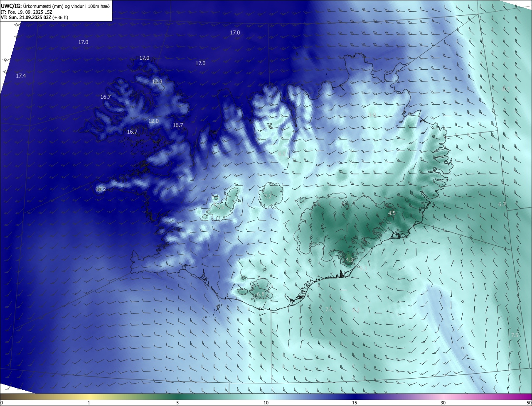532x406 pixels.
Task: Click the 7.6 value label offshore south
Action: click(x=329, y=309)
